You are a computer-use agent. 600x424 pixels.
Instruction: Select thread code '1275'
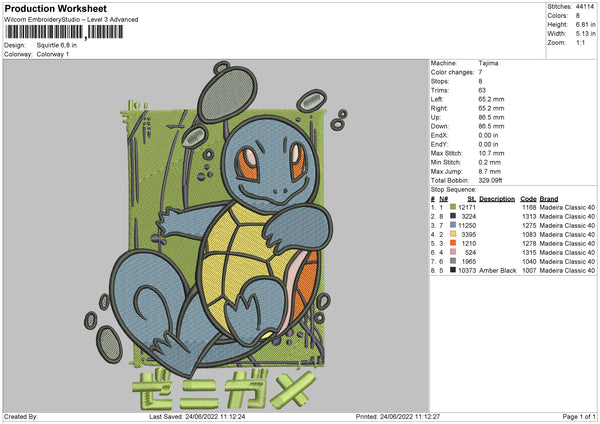pos(529,225)
